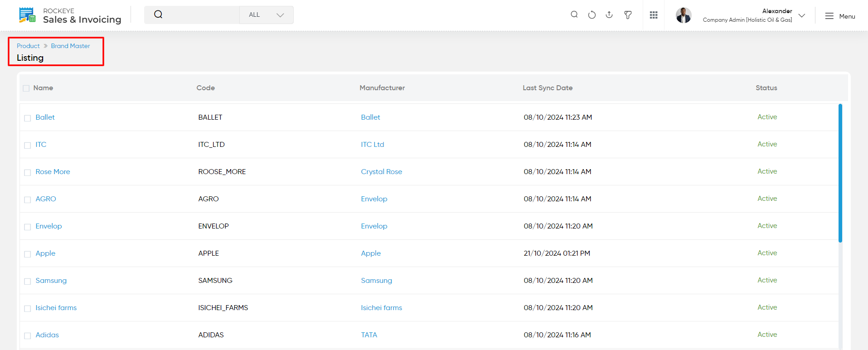868x350 pixels.
Task: Open the apps grid icon
Action: coord(654,15)
